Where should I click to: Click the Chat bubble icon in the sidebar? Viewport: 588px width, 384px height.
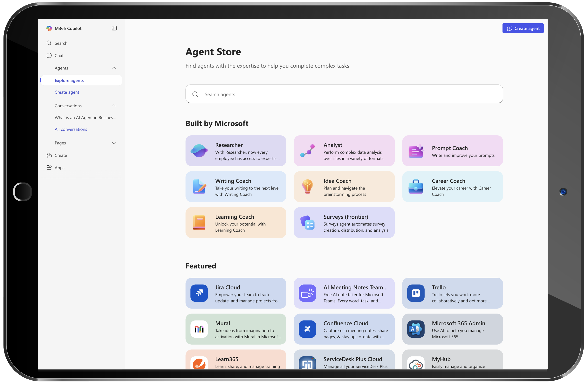click(49, 55)
